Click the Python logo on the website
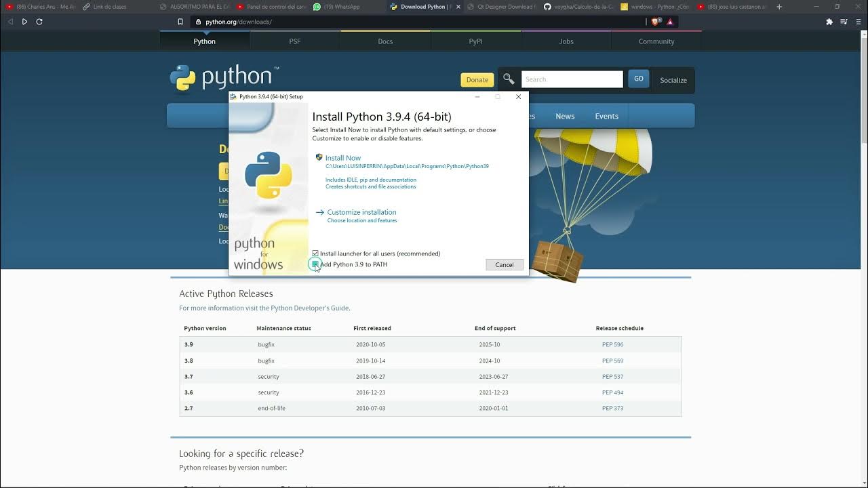Viewport: 868px width, 488px height. 224,78
